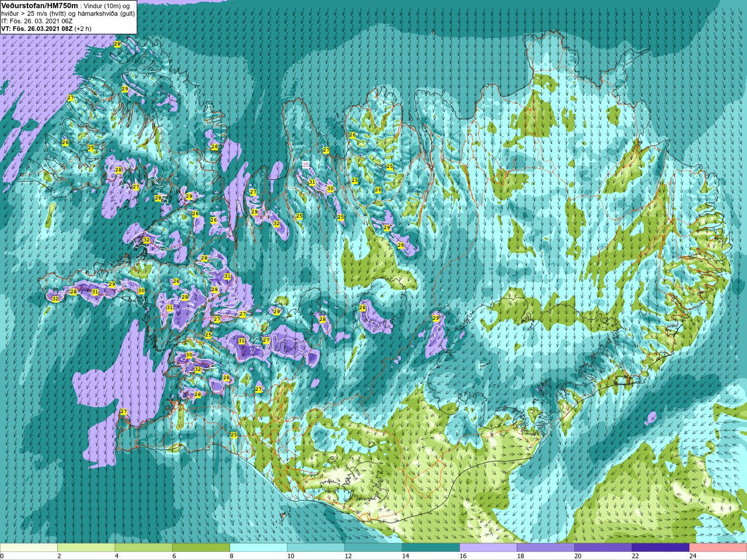Click the legend scale label '2'

59,556
